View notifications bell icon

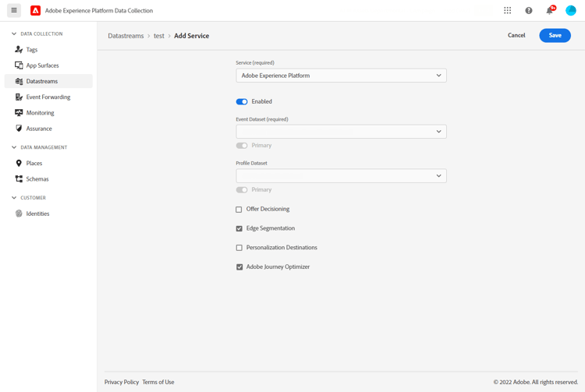click(x=550, y=10)
